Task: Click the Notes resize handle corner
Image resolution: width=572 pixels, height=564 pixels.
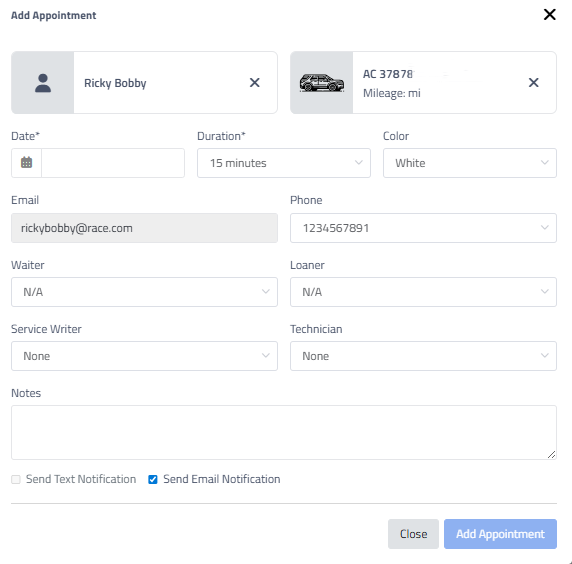Action: pos(552,455)
